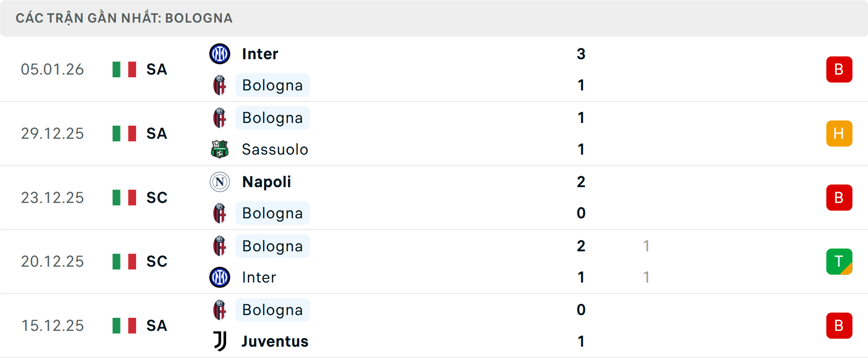Click the SA league label for 29.12.25
This screenshot has width=868, height=358.
(156, 133)
